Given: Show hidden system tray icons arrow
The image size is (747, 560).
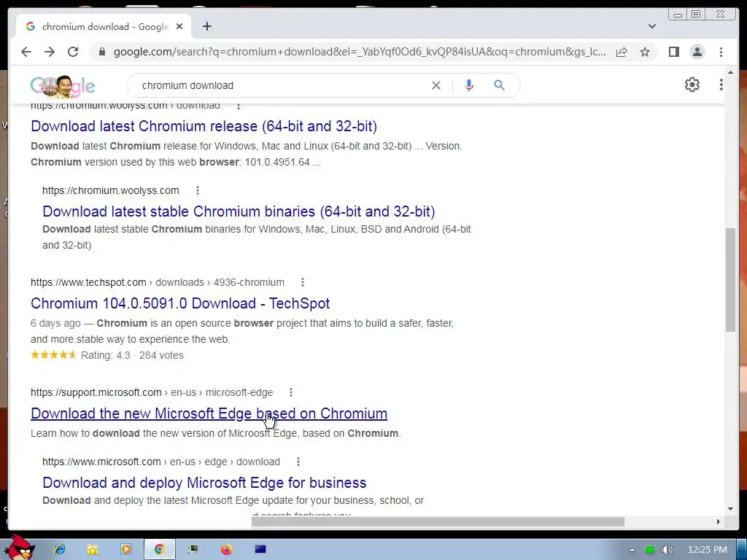Looking at the screenshot, I should [632, 550].
